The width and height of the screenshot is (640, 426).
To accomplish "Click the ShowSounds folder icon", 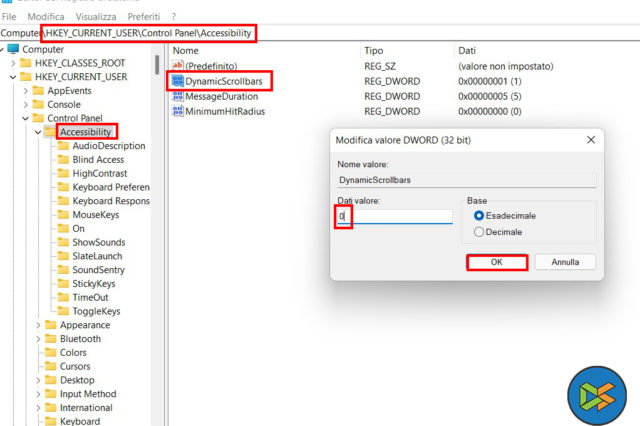I will coord(63,242).
